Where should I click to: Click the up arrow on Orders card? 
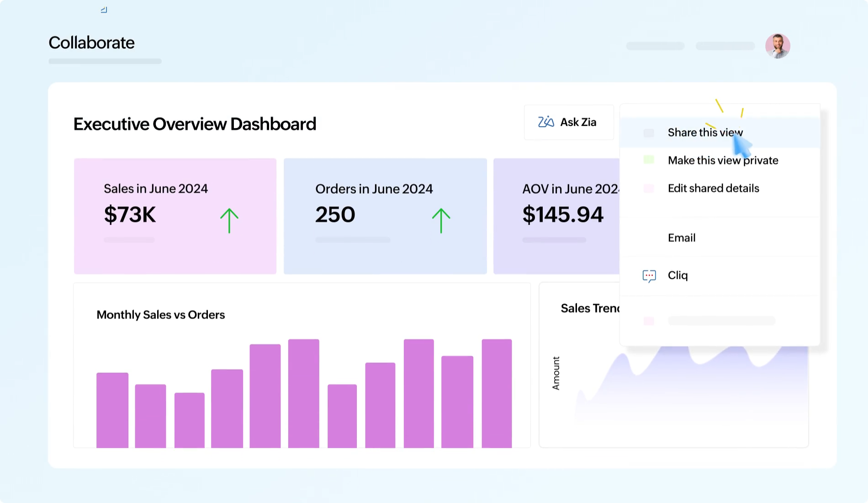(x=440, y=219)
